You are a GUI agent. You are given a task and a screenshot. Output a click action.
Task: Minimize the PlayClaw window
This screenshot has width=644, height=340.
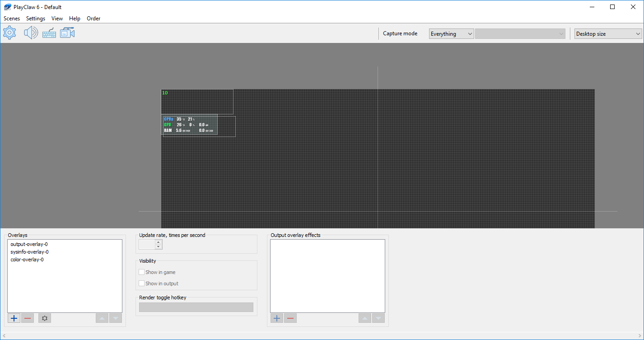pos(592,7)
